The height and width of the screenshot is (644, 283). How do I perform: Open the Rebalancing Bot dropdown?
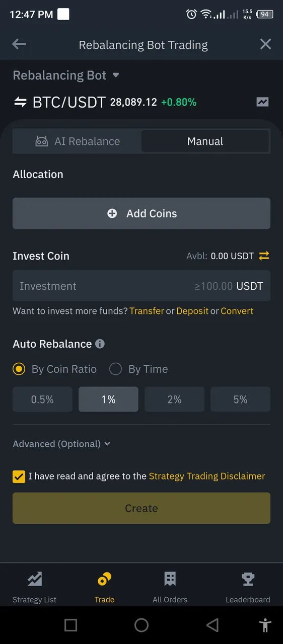tap(66, 75)
